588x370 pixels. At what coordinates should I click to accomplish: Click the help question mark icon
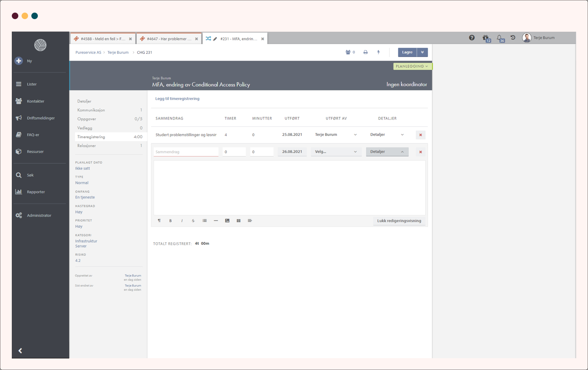[x=472, y=38]
